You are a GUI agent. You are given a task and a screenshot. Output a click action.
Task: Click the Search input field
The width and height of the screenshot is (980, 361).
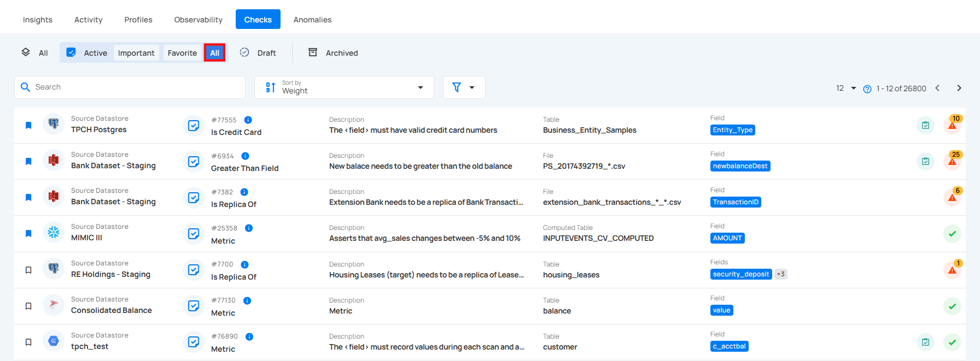coord(130,87)
